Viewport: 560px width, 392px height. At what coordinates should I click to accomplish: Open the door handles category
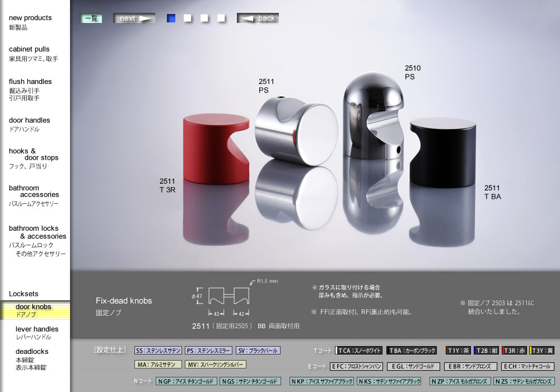29,124
